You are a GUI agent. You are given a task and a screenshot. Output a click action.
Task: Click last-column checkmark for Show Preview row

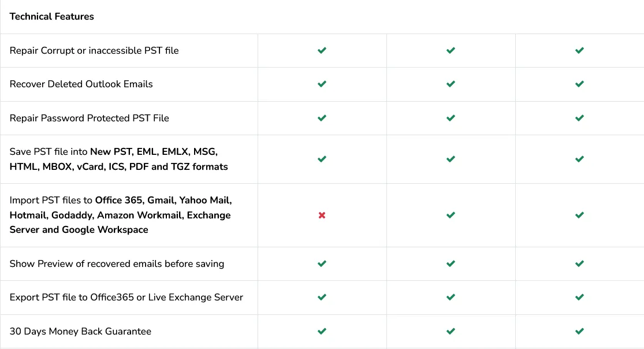579,263
